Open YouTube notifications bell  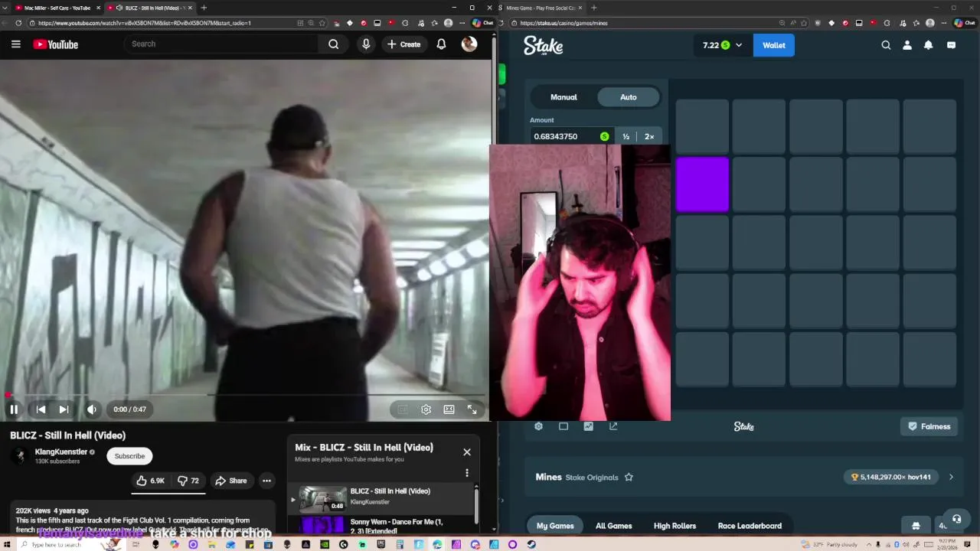(x=441, y=44)
